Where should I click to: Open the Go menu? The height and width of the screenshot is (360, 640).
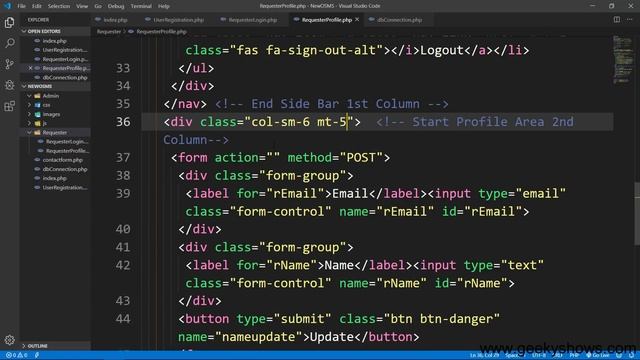point(98,6)
